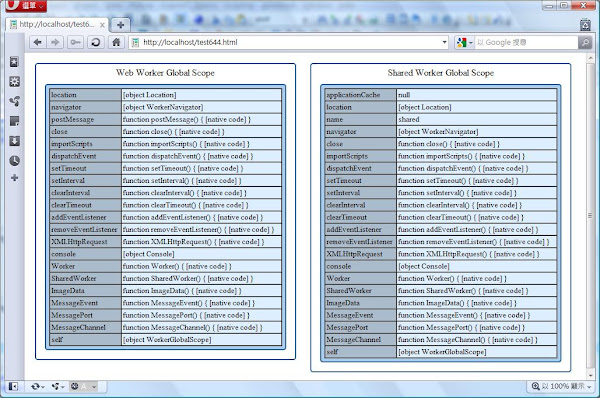Click the Back navigation arrow
Viewport: 600px width, 398px height.
[38, 42]
